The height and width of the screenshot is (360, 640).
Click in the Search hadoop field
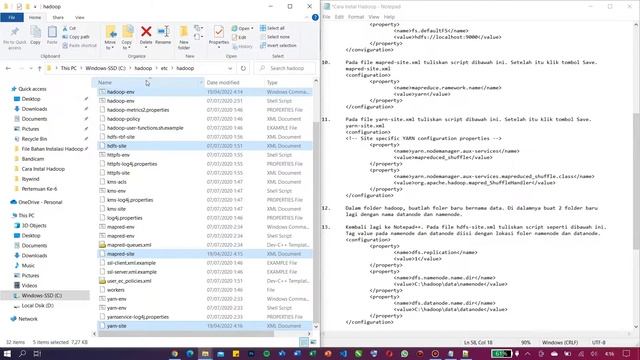pos(286,68)
